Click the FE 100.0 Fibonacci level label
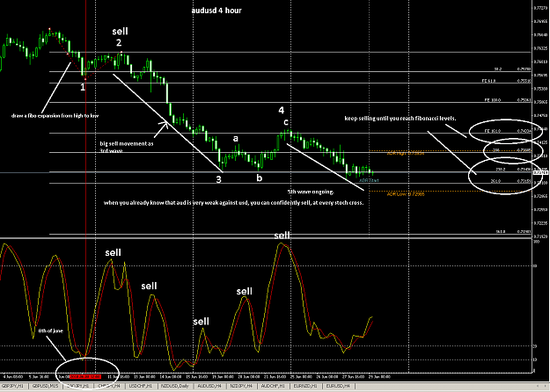Image resolution: width=550 pixels, height=392 pixels. (493, 100)
